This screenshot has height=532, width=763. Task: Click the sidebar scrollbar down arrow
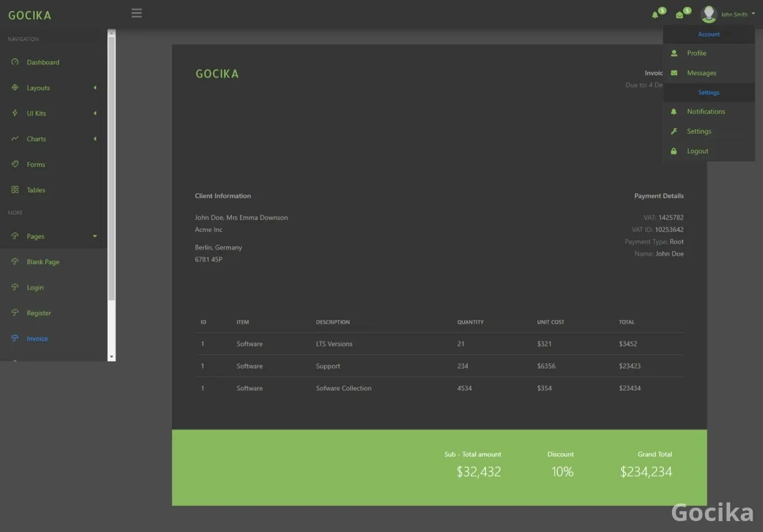(111, 357)
